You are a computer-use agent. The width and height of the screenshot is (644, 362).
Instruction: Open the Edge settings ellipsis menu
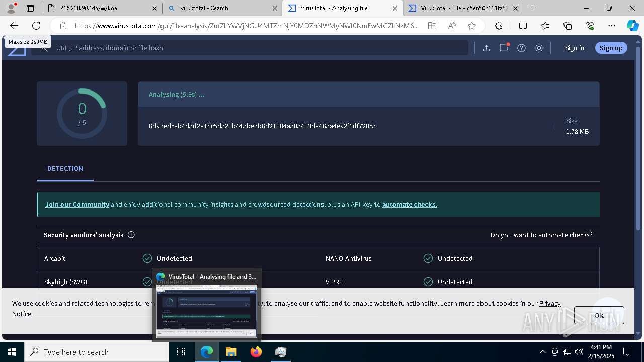pos(612,26)
